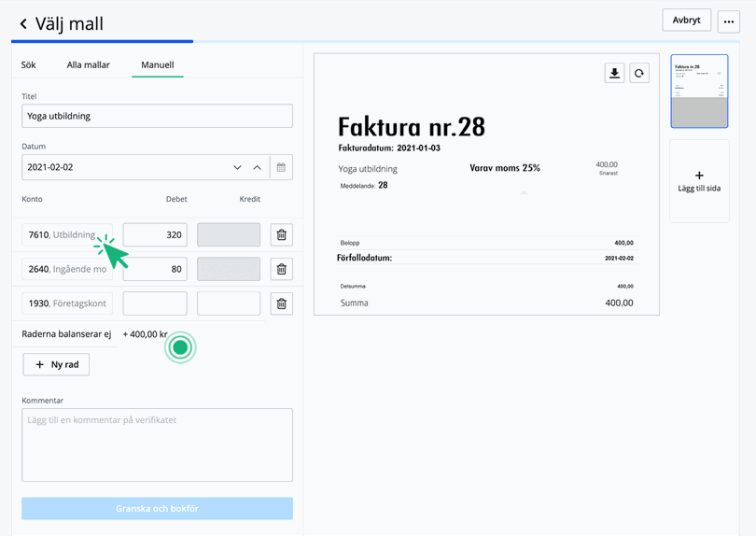Download the invoice preview document
Image resolution: width=756 pixels, height=536 pixels.
[614, 73]
